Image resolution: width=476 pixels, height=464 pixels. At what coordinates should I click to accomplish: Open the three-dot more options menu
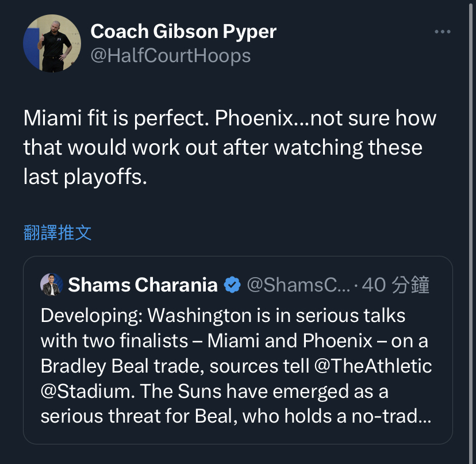(x=442, y=32)
